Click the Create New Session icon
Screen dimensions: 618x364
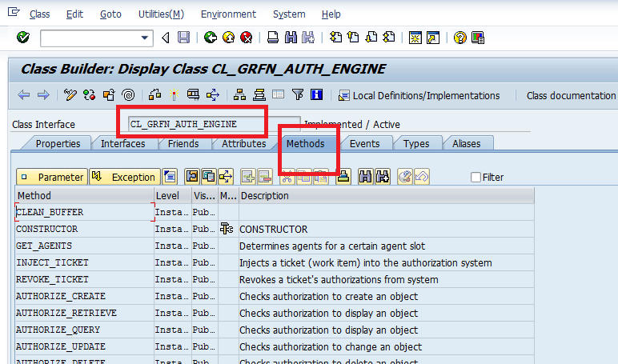[x=415, y=38]
